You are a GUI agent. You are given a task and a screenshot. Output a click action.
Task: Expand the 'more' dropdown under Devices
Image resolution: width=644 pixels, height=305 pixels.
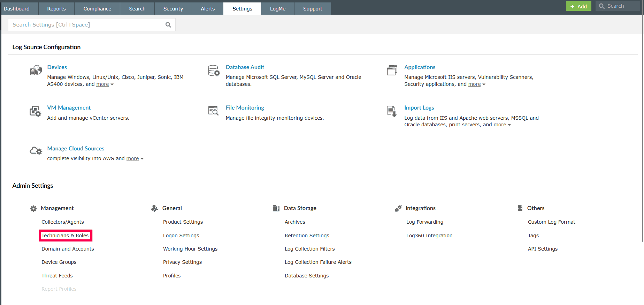click(105, 84)
